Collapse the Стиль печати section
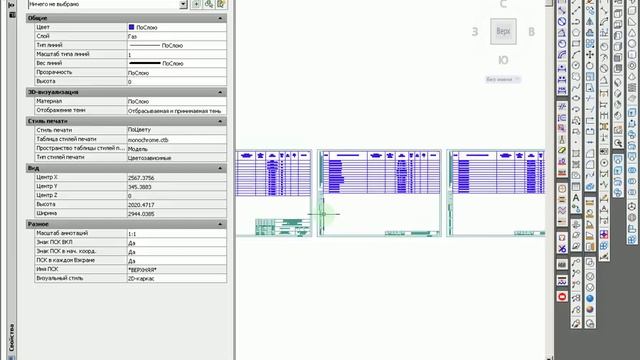The width and height of the screenshot is (640, 360). 220,121
